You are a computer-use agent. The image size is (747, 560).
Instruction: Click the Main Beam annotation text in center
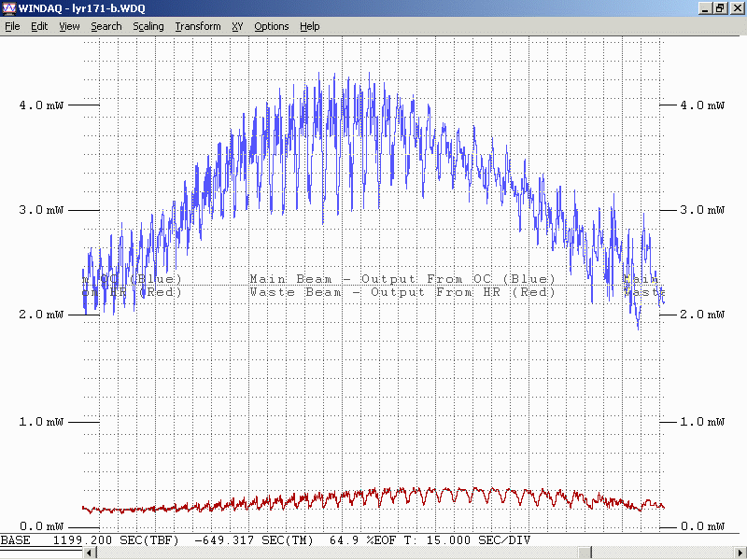point(402,279)
